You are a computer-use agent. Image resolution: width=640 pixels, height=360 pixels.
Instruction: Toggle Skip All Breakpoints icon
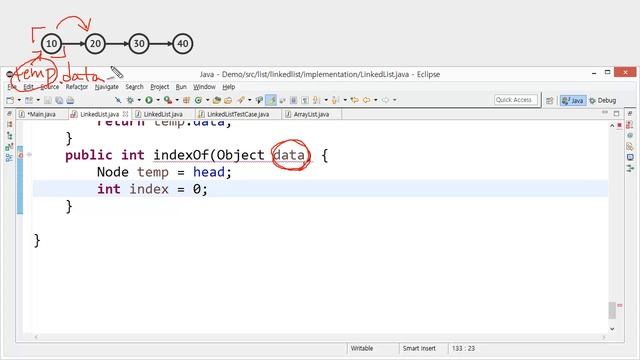118,100
